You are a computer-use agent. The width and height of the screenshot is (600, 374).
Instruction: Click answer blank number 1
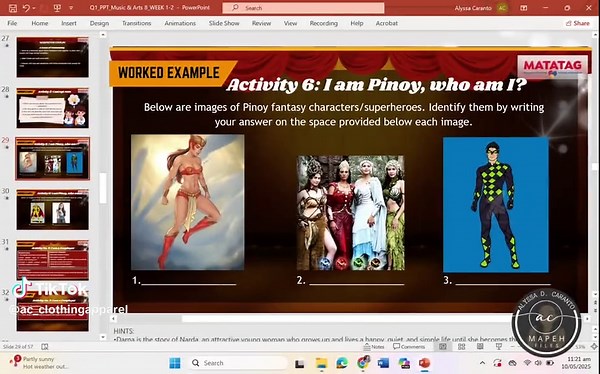[x=184, y=281]
